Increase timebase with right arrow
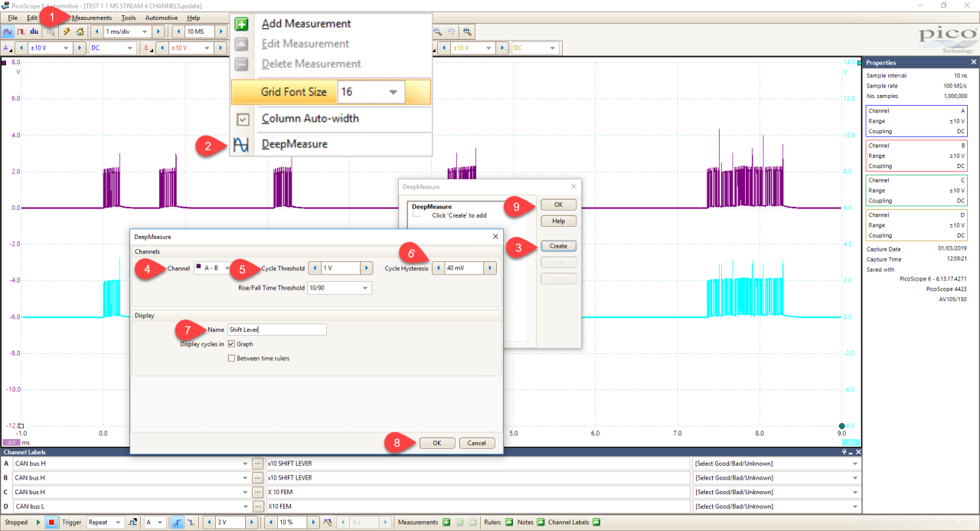Viewport: 980px width, 531px height. [158, 31]
